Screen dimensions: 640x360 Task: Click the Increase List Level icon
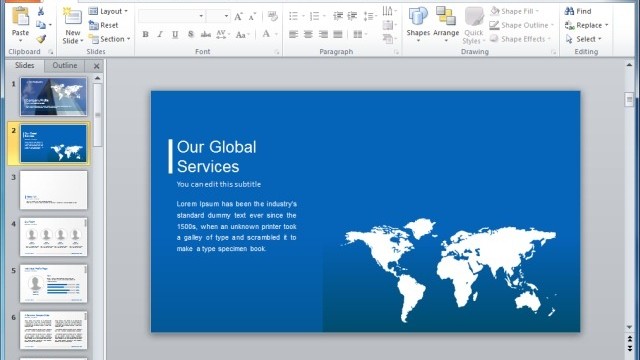click(x=352, y=16)
